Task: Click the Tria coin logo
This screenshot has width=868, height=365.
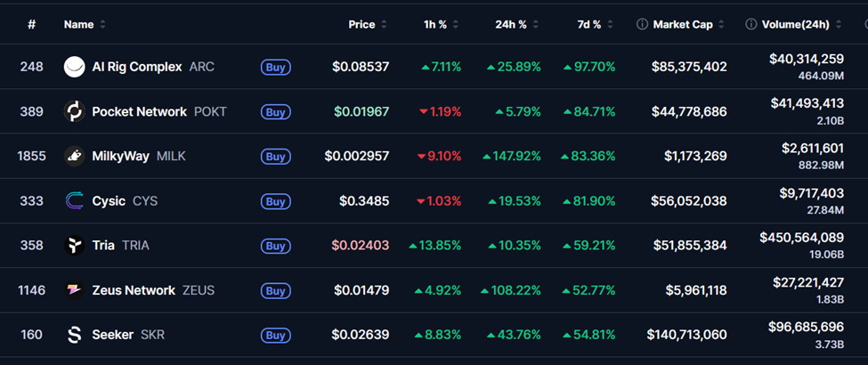Action: coord(75,246)
